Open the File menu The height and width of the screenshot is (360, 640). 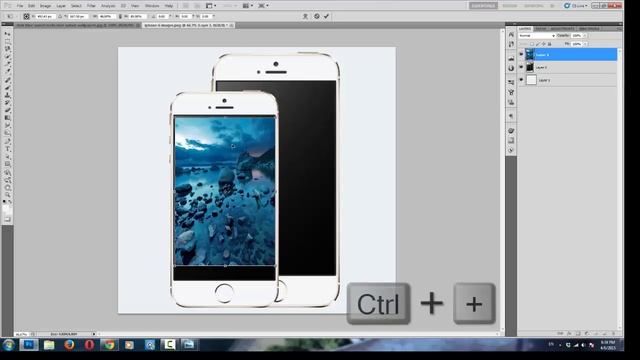tap(20, 6)
